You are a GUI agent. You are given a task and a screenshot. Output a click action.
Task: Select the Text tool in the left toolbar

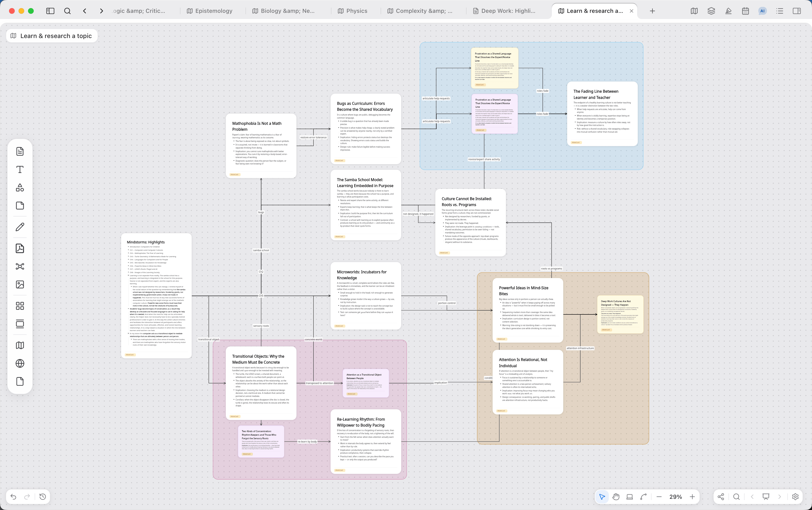pyautogui.click(x=20, y=169)
